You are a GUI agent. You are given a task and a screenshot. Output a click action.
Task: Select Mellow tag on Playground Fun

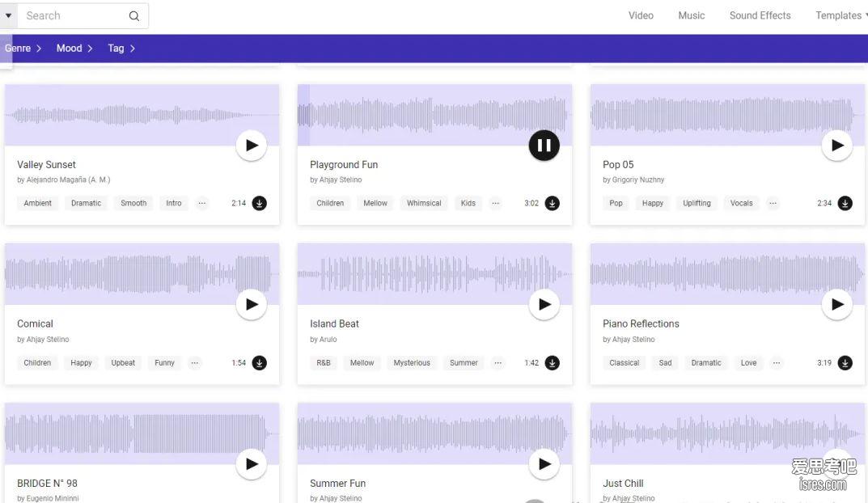[375, 203]
